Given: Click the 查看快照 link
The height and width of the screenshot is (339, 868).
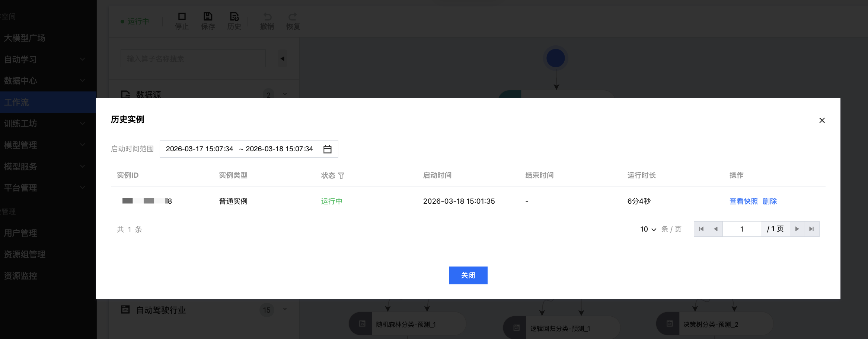Looking at the screenshot, I should 743,201.
